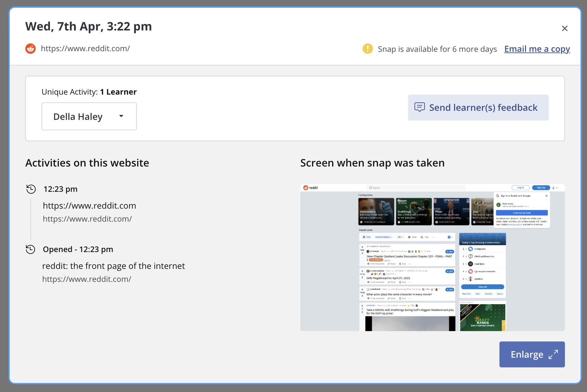Click the header URL https://www.reddit.com/

point(85,49)
